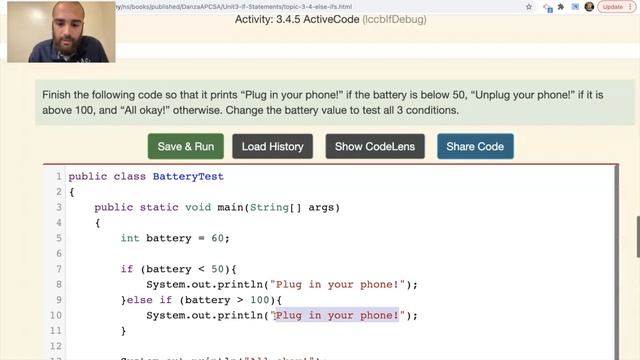This screenshot has height=360, width=640.
Task: Click the highlighted 'Plug in your phone!' on line 10
Action: [337, 315]
